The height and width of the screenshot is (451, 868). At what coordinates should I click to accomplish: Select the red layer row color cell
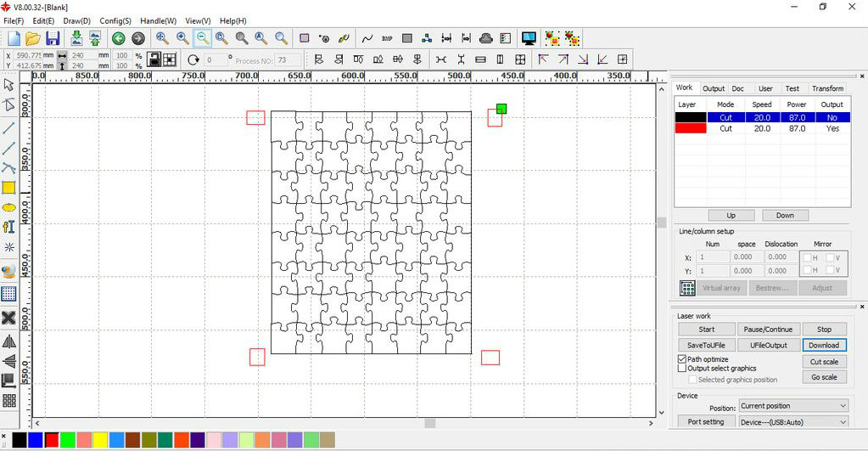point(691,128)
